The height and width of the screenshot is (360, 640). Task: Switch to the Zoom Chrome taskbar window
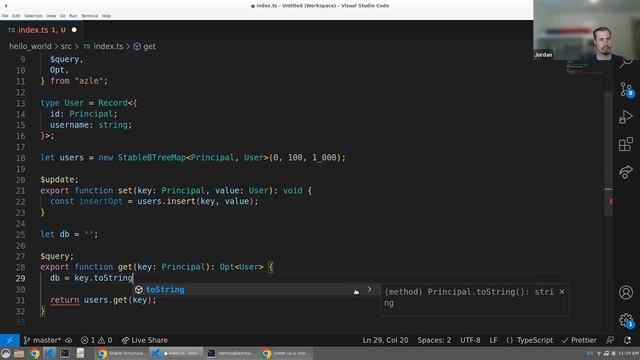click(286, 353)
